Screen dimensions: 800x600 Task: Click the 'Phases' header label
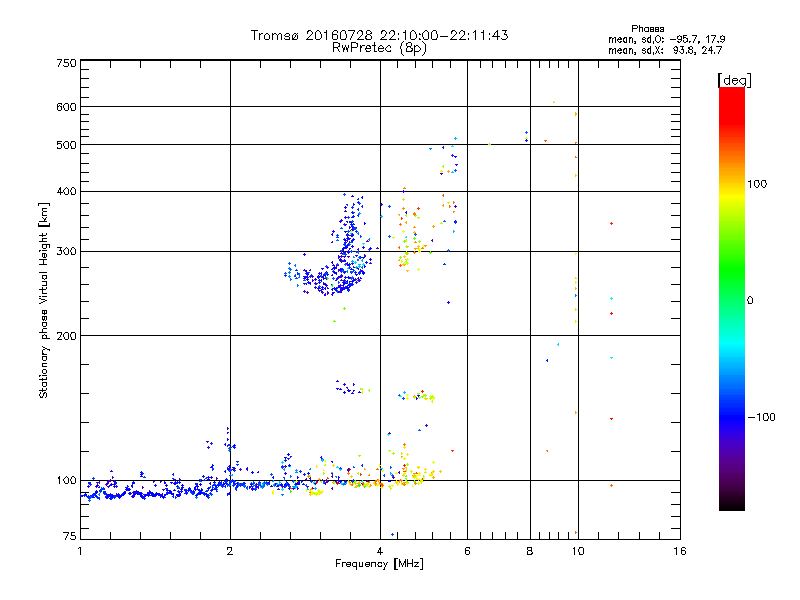tap(647, 29)
